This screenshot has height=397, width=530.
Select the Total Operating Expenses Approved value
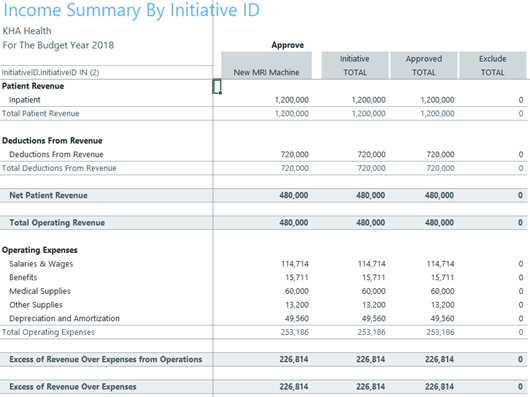440,332
